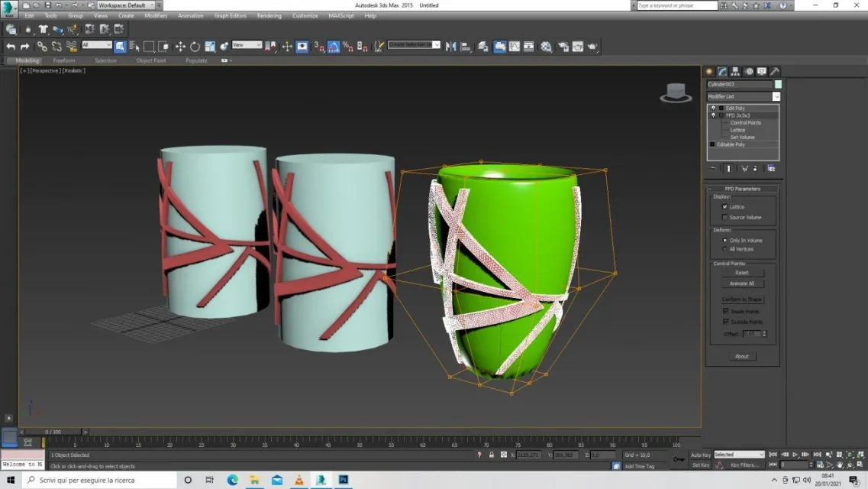Open the Utilities hammer panel tab
Image resolution: width=868 pixels, height=489 pixels.
774,72
